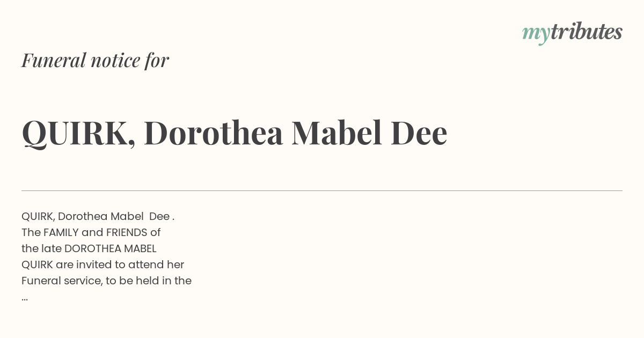644x338 pixels.
Task: Click the line "Funeral service, to be held in the"
Action: click(x=106, y=281)
